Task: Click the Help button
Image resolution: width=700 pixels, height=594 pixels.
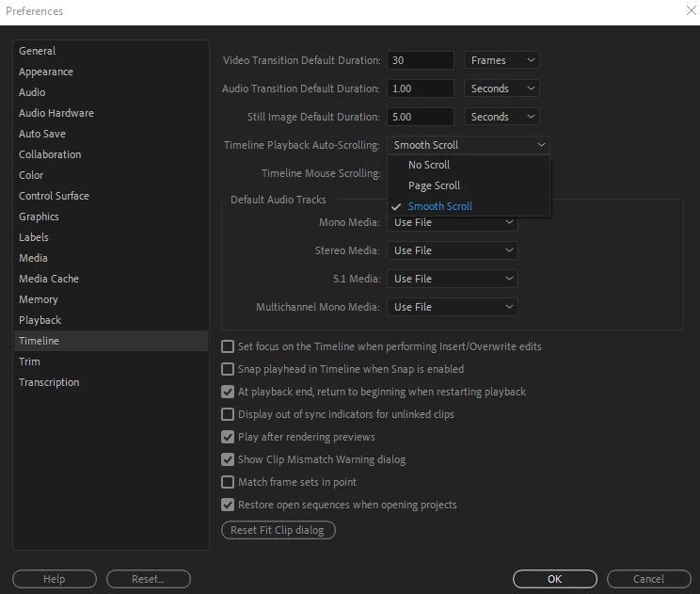Action: [x=55, y=579]
